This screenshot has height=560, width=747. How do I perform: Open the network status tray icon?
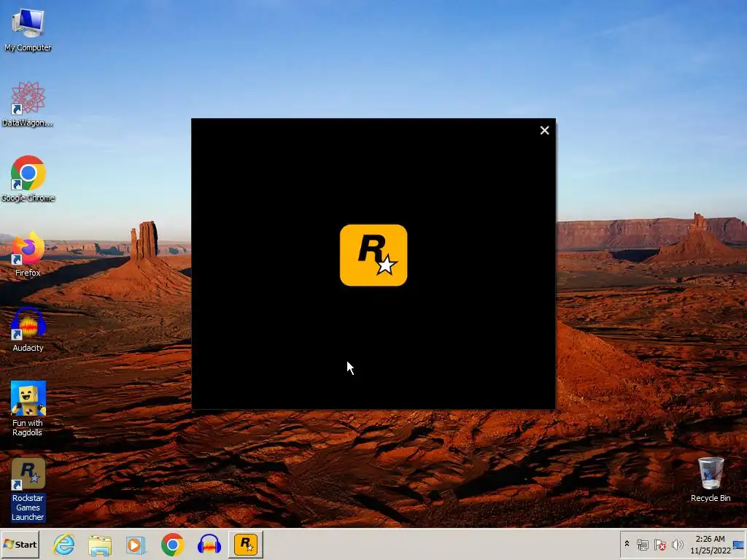pos(642,545)
